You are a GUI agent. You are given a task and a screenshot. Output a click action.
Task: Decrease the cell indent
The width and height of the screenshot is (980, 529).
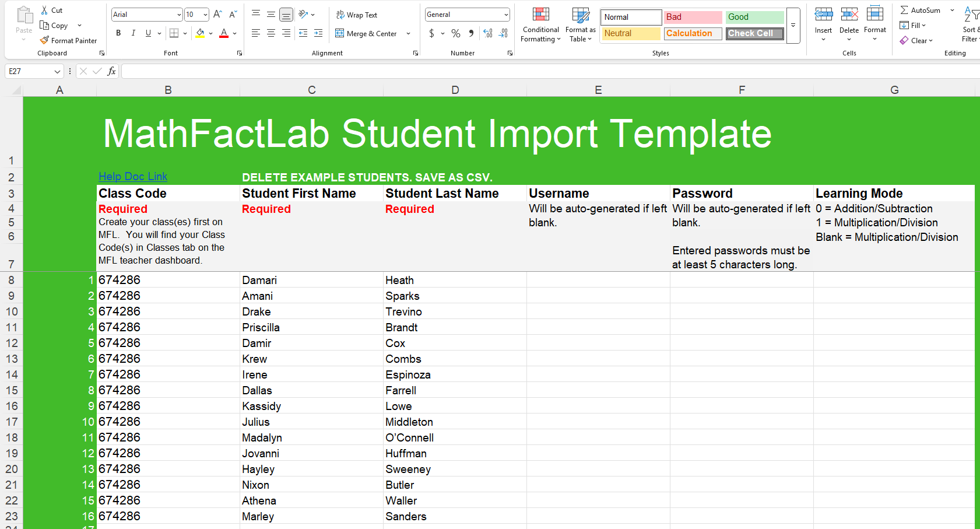pyautogui.click(x=303, y=33)
